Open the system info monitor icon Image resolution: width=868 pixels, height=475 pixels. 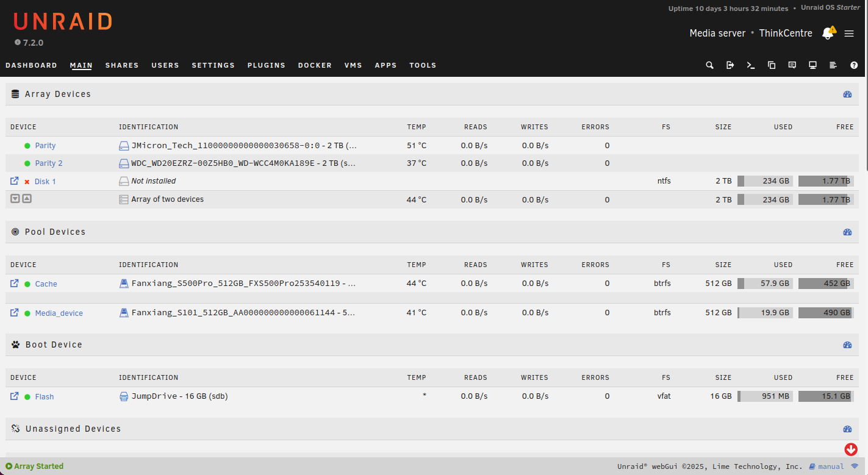click(x=812, y=65)
